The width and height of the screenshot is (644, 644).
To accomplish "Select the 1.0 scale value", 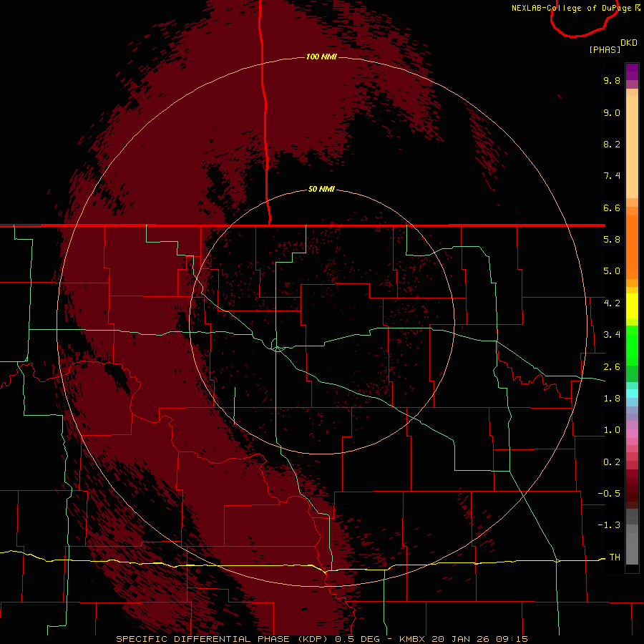I will 612,430.
